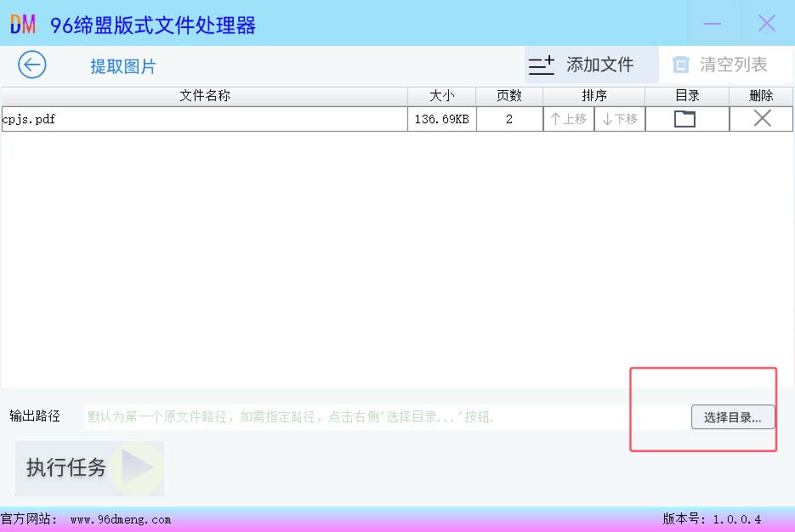Image resolution: width=795 pixels, height=532 pixels.
Task: Close the 96缔盟 application window
Action: pos(767,24)
